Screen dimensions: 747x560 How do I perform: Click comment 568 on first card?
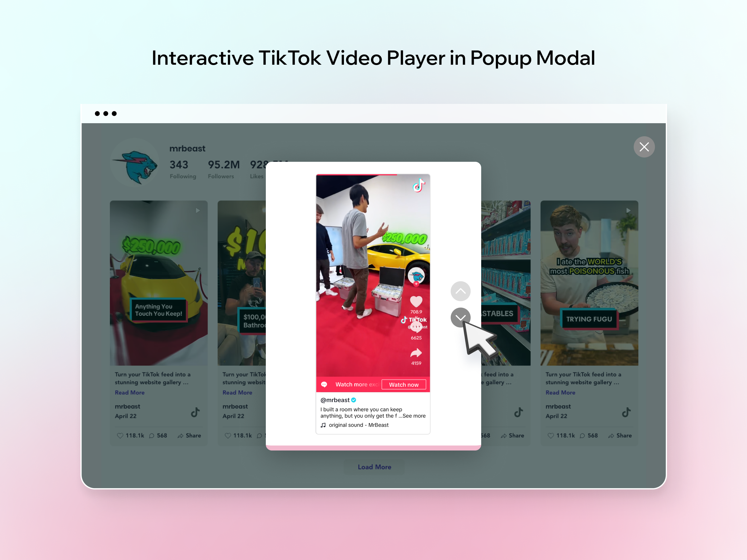tap(158, 436)
